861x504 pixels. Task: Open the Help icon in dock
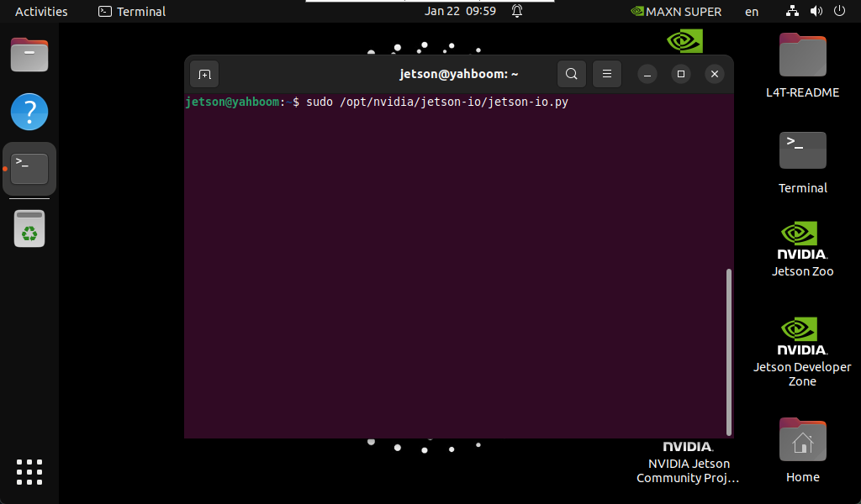(29, 112)
